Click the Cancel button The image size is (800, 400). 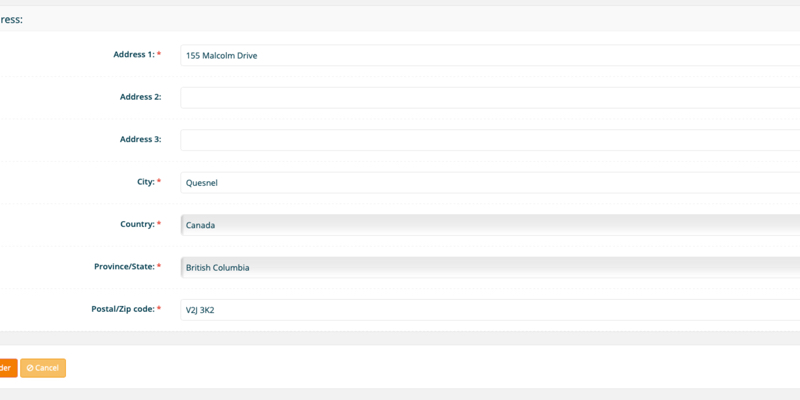tap(43, 368)
